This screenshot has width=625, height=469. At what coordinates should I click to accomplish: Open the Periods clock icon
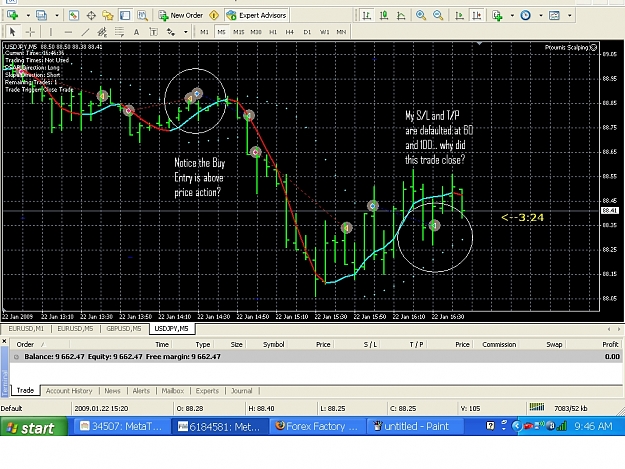[x=526, y=15]
